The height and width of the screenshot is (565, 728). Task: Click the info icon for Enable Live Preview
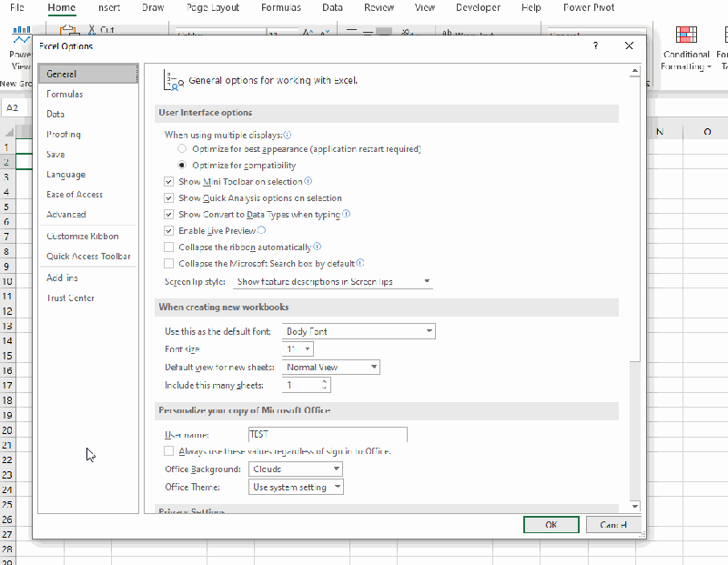click(x=260, y=231)
